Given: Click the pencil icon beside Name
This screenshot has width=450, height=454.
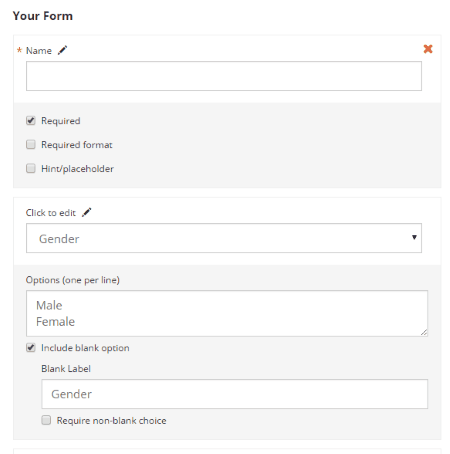Looking at the screenshot, I should pyautogui.click(x=62, y=50).
